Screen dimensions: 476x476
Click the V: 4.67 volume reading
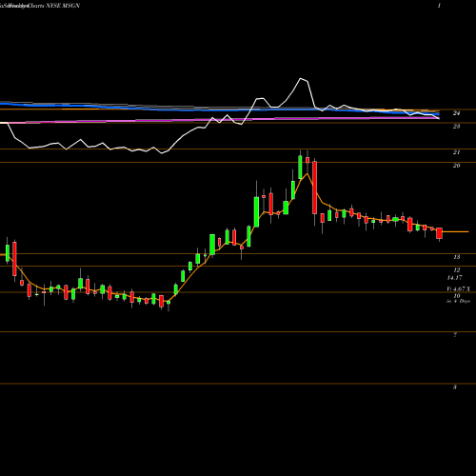[x=458, y=289]
